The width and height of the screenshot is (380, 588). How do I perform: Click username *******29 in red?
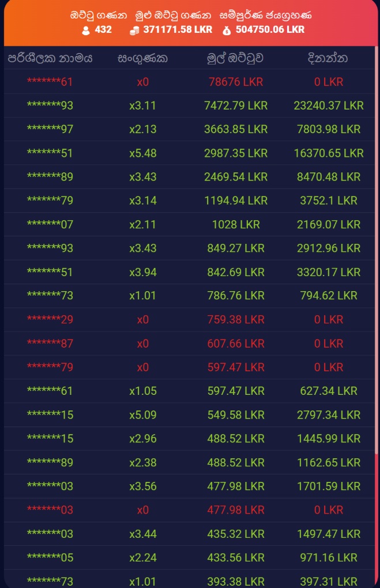pos(50,319)
